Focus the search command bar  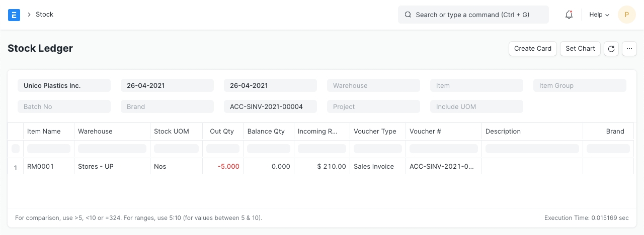click(x=473, y=15)
